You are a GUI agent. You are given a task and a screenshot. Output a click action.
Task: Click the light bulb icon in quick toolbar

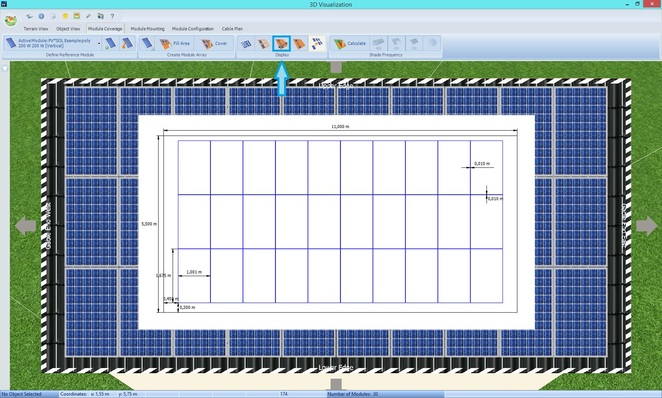(x=65, y=16)
